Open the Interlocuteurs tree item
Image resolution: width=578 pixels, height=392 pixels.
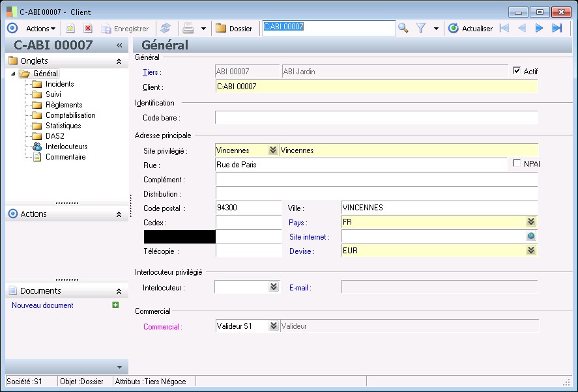[66, 147]
